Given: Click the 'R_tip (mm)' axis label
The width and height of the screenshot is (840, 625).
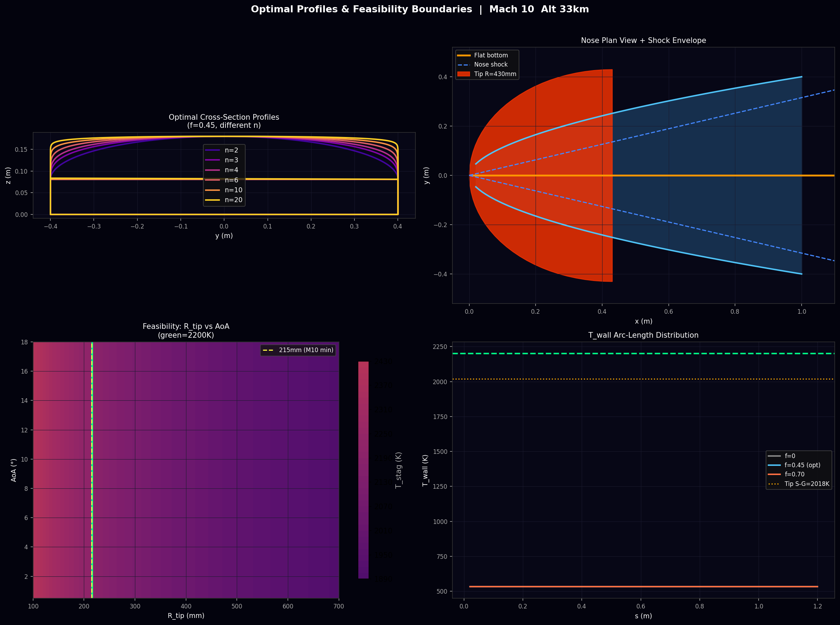Looking at the screenshot, I should click(186, 615).
